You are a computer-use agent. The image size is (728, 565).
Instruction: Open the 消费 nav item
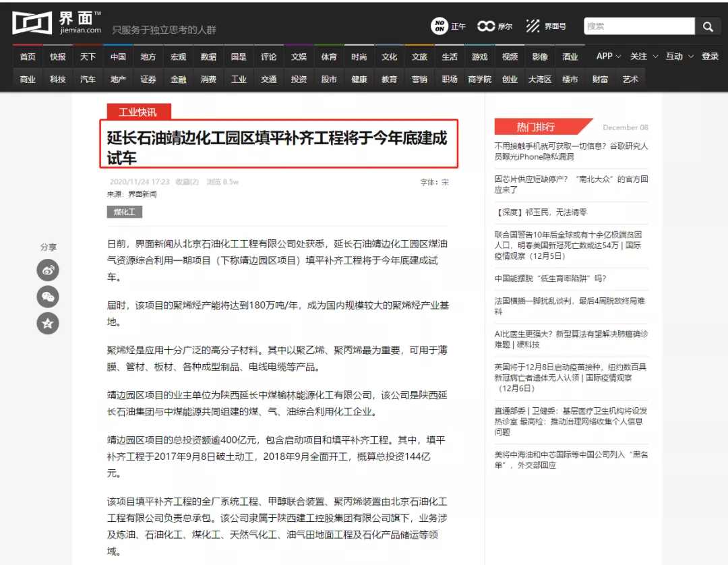(x=208, y=80)
